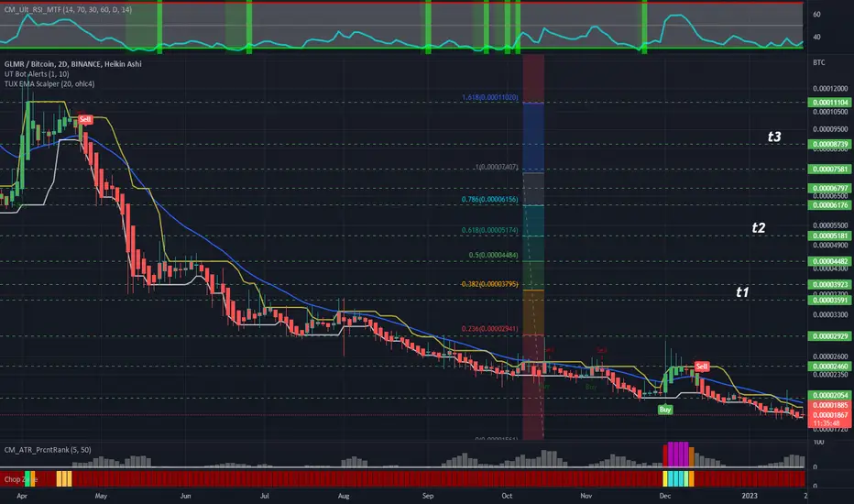Image resolution: width=854 pixels, height=504 pixels.
Task: Click the 0.00007581 green price label
Action: click(x=830, y=169)
